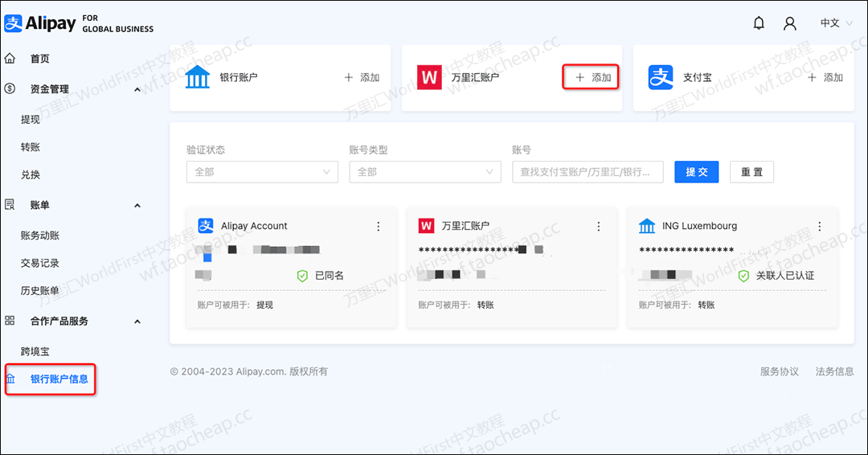The height and width of the screenshot is (455, 868).
Task: Open the 服务协议 link
Action: pyautogui.click(x=780, y=371)
